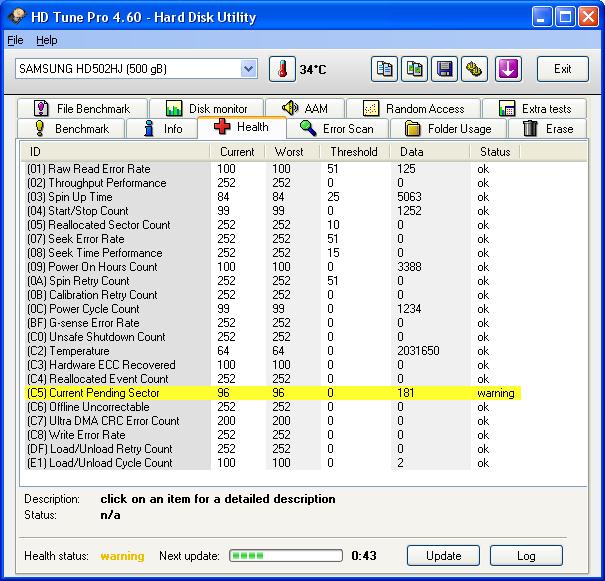Screen dimensions: 605x581
Task: Select (C6) Offline Uncorrectable row
Action: coord(272,407)
